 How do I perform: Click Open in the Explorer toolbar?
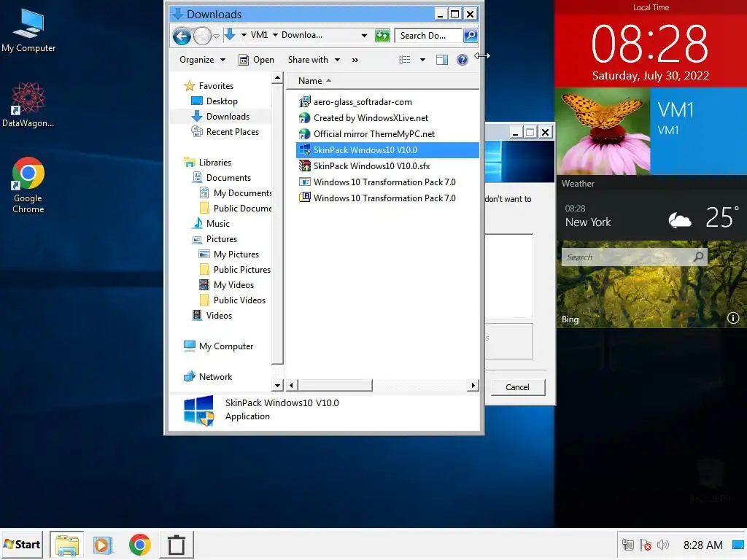(256, 60)
